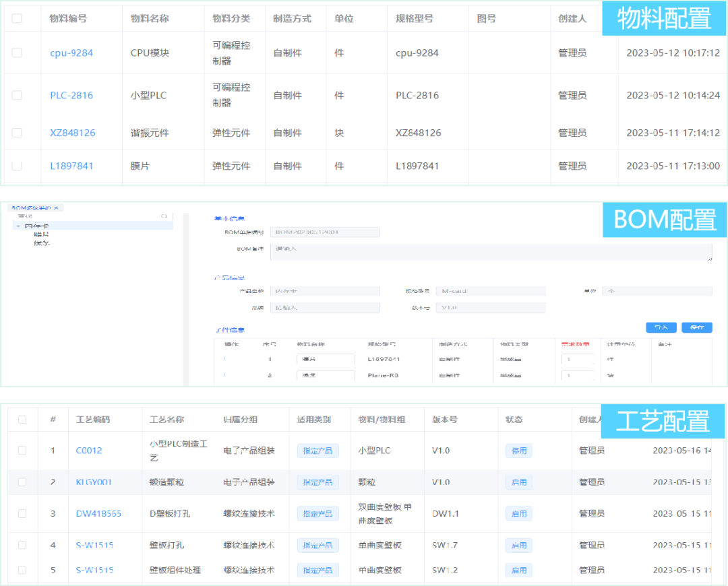Click 指定产品 tag in DW418565 row
Screen dimensions: 728x586
pos(317,514)
